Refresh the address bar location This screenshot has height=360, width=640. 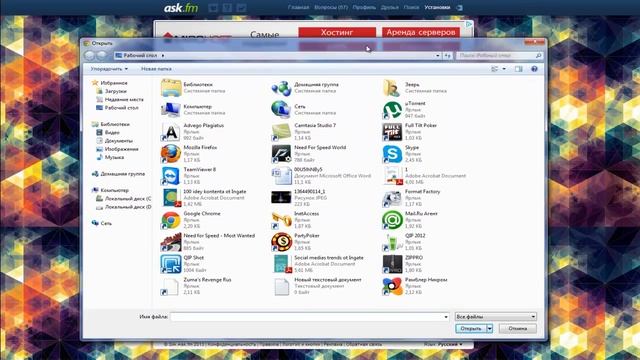(x=447, y=56)
